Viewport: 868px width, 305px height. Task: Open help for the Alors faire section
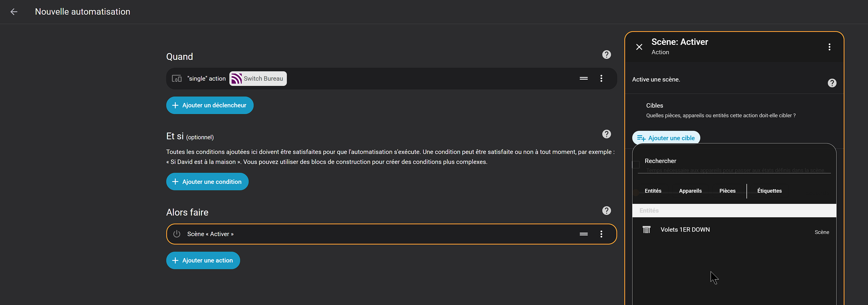point(606,210)
